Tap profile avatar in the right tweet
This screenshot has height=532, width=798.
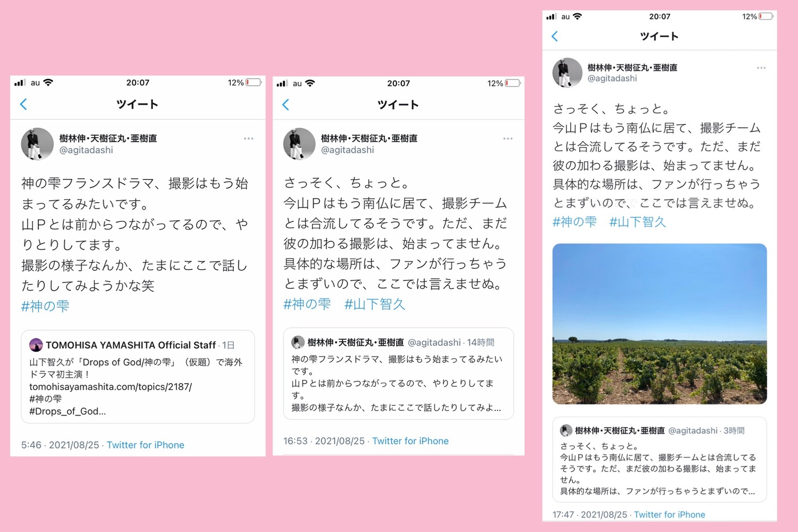point(567,72)
